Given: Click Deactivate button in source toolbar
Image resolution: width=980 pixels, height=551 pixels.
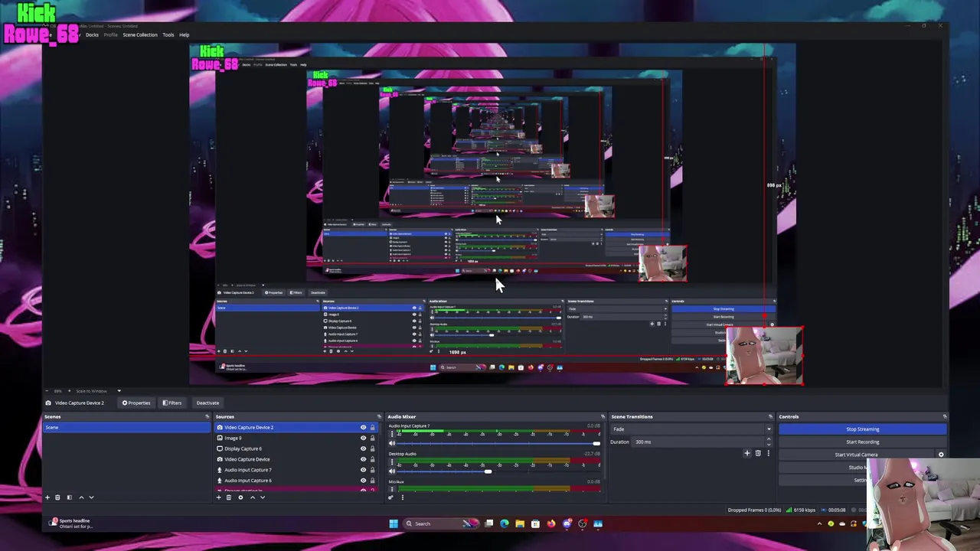Looking at the screenshot, I should tap(207, 403).
